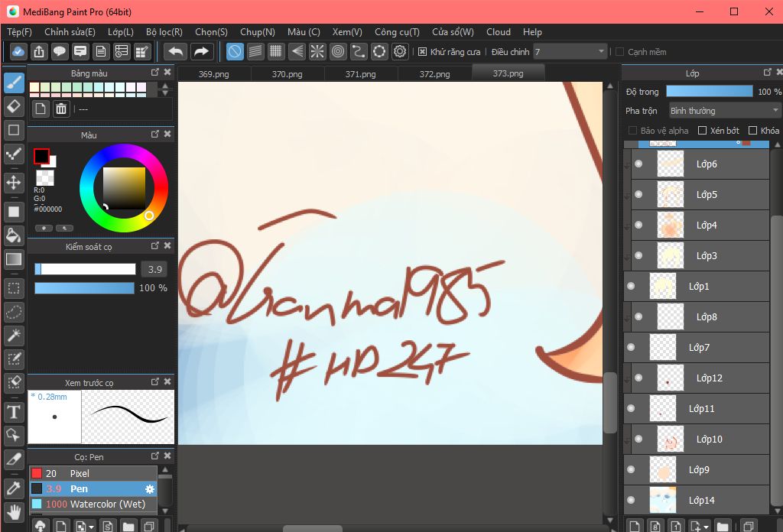783x532 pixels.
Task: Close the Cọ: Pen brush panel
Action: tap(167, 456)
